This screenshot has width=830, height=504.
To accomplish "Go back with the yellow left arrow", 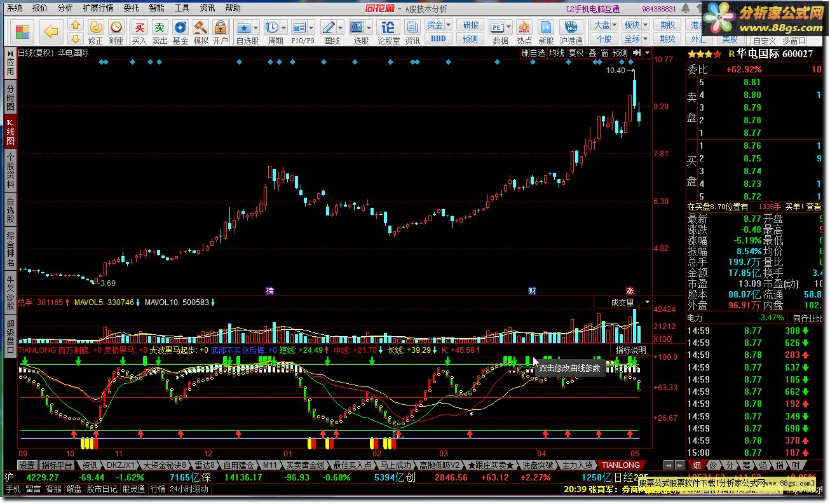I will pos(51,32).
